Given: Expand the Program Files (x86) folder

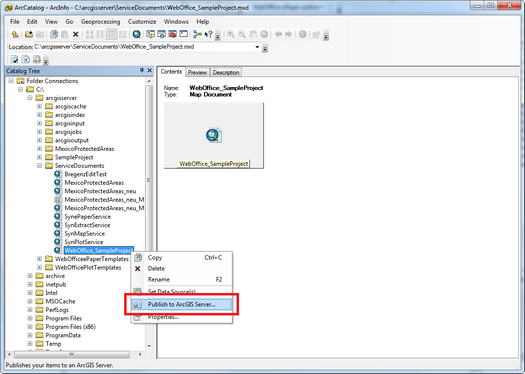Looking at the screenshot, I should coord(30,326).
